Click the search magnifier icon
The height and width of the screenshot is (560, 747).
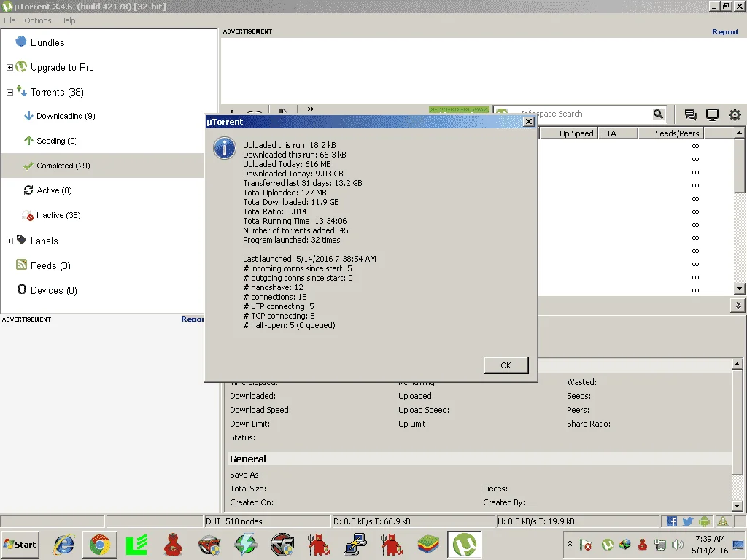tap(658, 114)
